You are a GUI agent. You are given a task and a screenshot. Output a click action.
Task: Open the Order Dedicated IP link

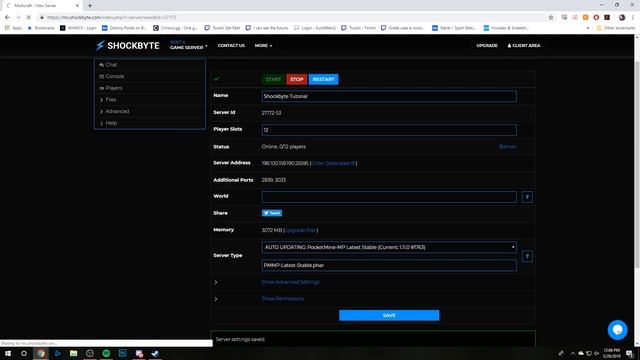point(333,163)
